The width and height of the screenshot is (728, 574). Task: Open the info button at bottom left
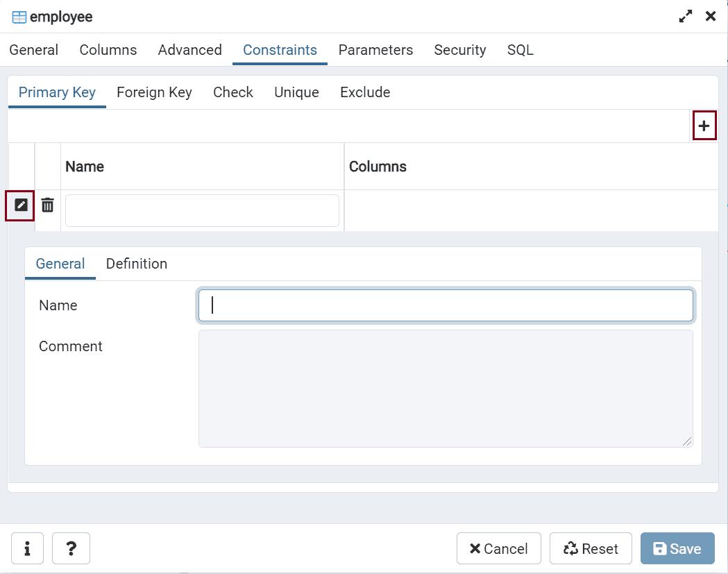pyautogui.click(x=28, y=548)
